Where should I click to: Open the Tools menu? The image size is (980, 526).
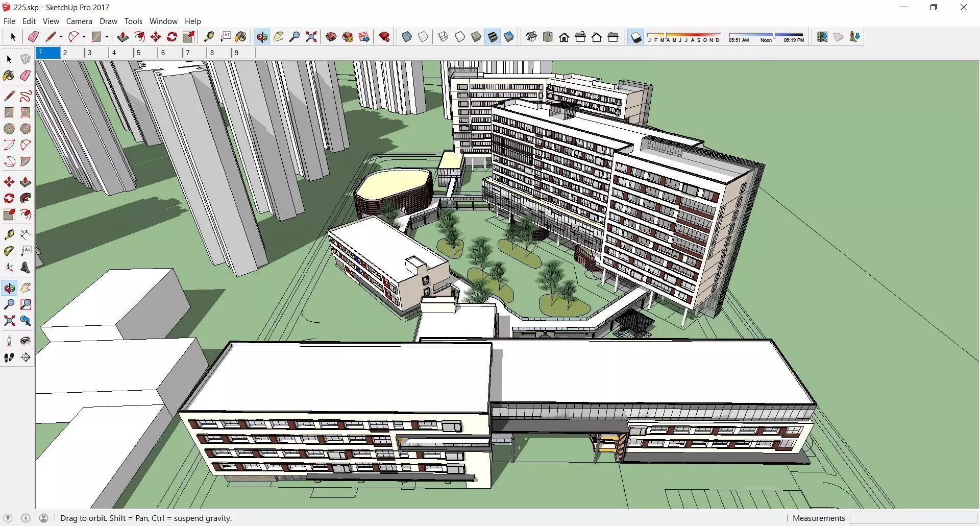tap(133, 21)
